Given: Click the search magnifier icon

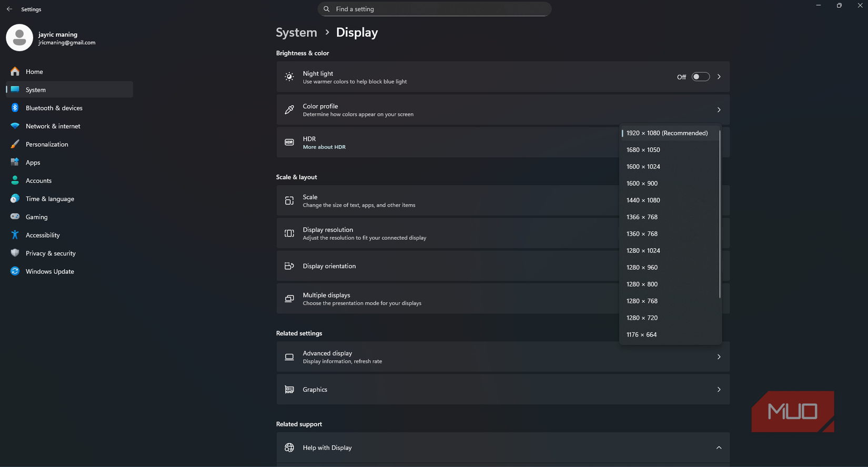Looking at the screenshot, I should point(327,9).
